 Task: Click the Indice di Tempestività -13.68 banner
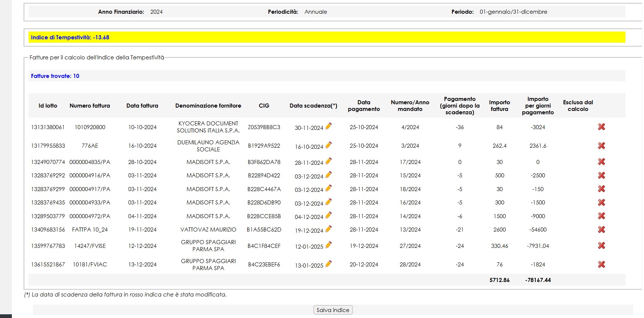(x=327, y=37)
